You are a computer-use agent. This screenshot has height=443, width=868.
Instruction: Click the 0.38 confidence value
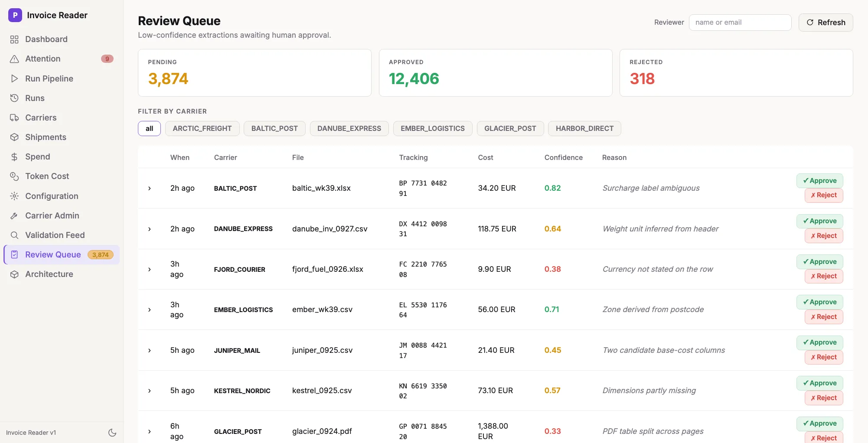pos(552,269)
